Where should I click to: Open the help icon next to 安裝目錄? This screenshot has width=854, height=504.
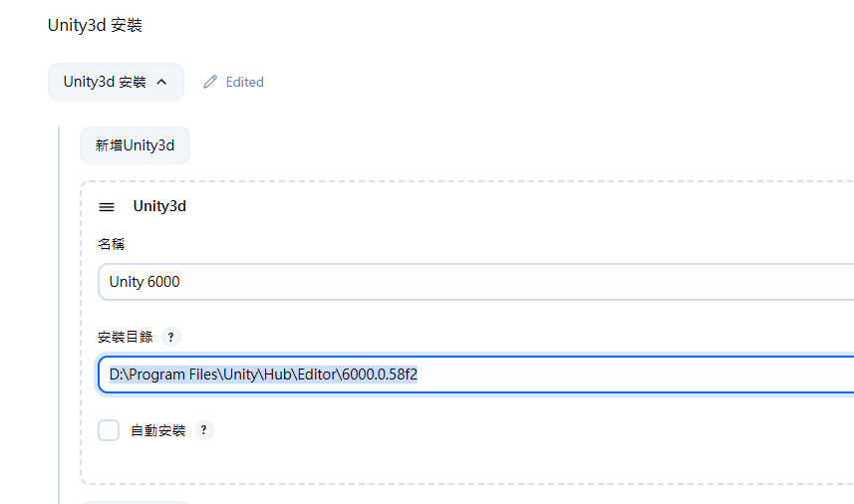click(x=171, y=337)
